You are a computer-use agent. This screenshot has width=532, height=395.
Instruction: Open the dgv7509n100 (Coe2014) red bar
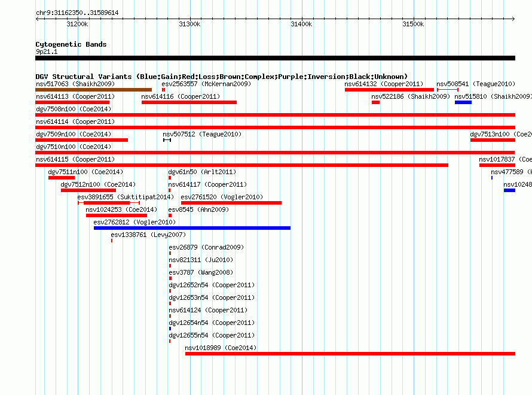81,140
